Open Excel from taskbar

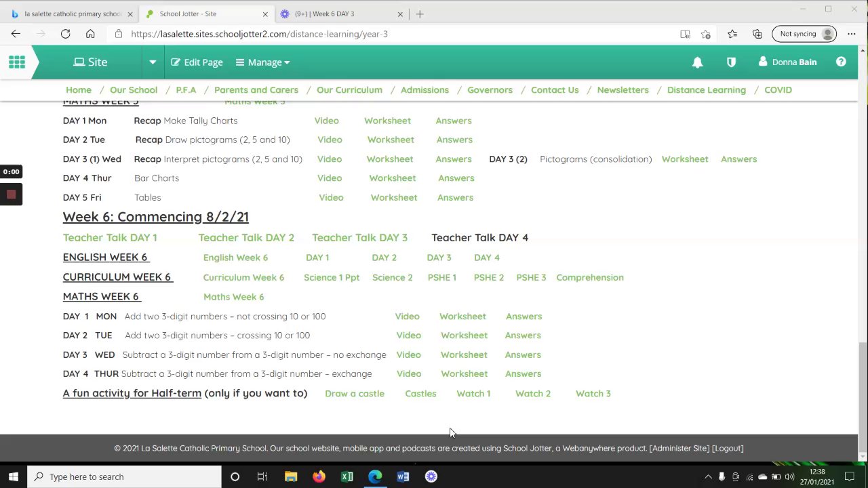347,476
